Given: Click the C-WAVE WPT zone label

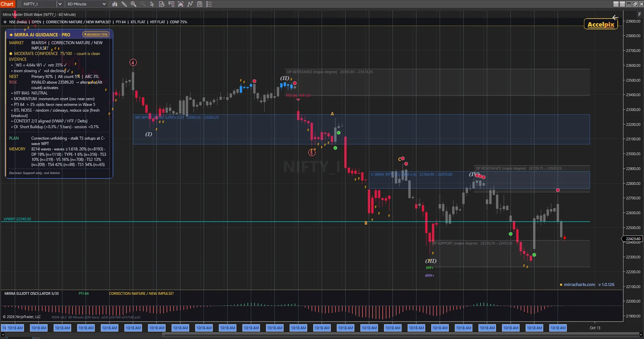Looking at the screenshot, I should (411, 174).
